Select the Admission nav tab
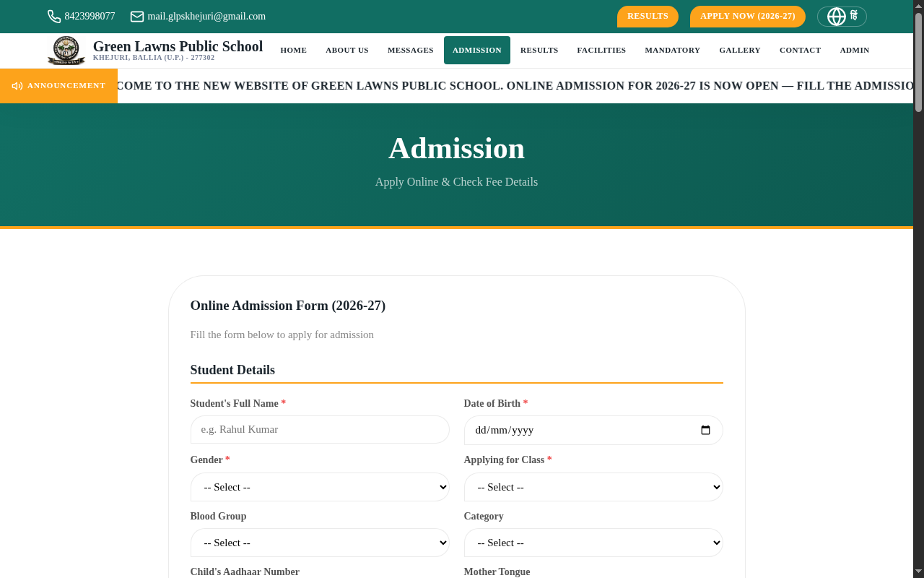 click(477, 51)
